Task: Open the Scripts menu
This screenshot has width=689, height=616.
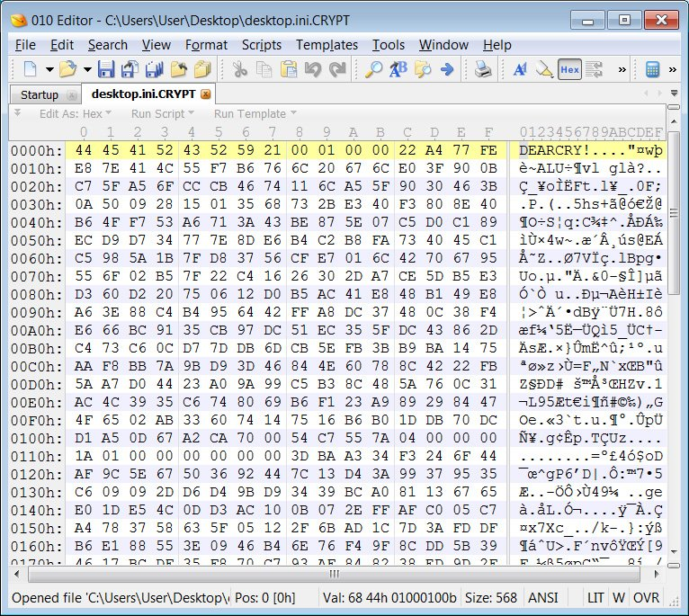Action: pos(262,45)
